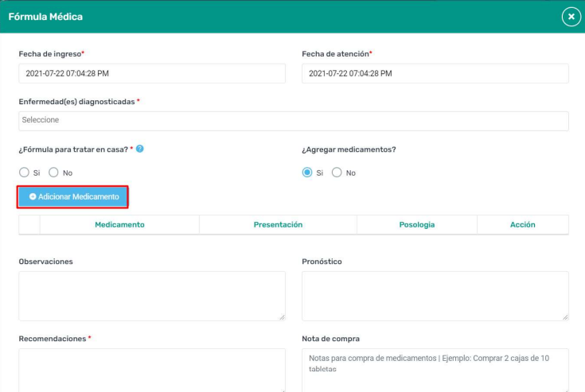Click the Medicamento column header
Image resolution: width=585 pixels, height=392 pixels.
[119, 225]
